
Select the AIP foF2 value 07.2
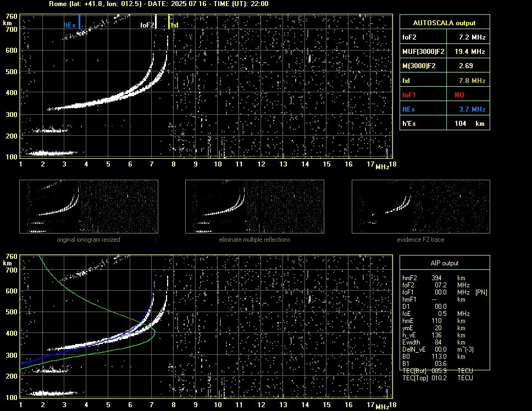coord(441,285)
